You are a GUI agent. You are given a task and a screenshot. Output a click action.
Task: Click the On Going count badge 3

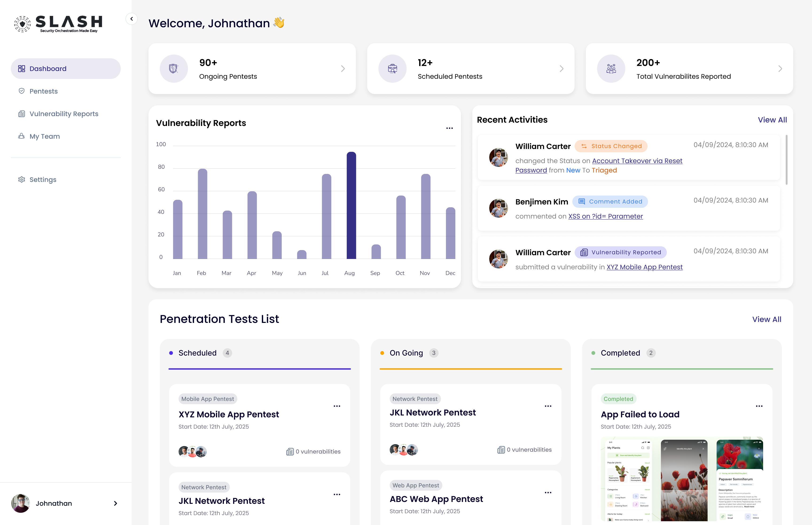[x=434, y=353]
